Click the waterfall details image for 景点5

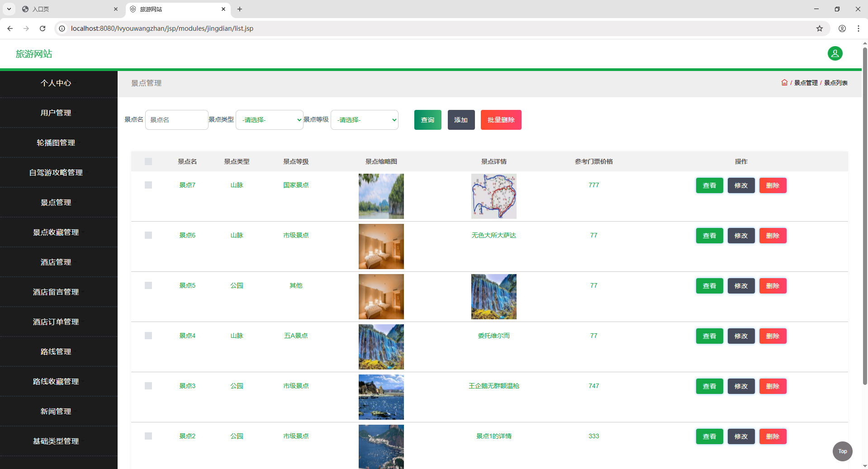[494, 297]
